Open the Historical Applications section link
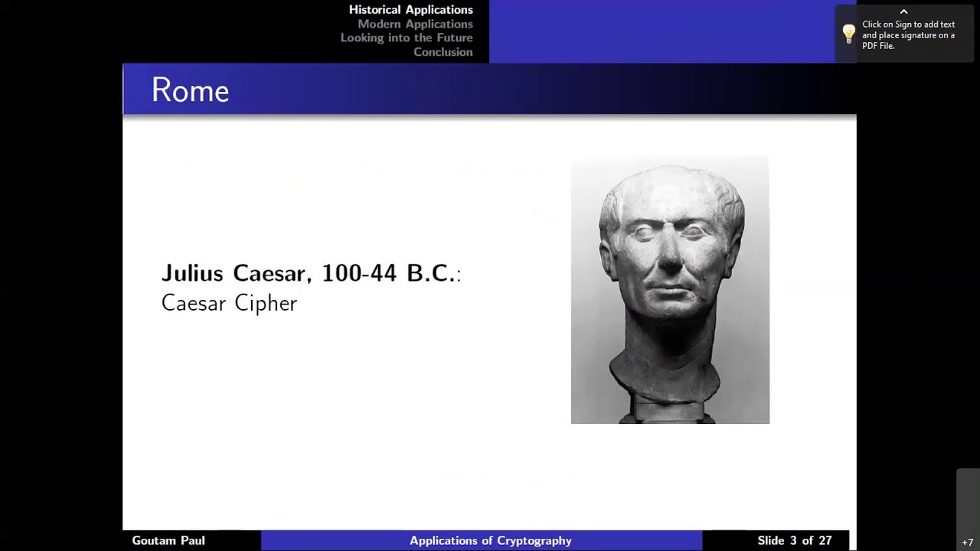Image resolution: width=980 pixels, height=551 pixels. point(410,10)
